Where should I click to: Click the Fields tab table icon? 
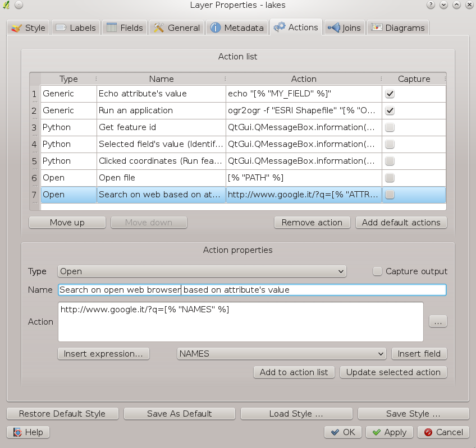(x=112, y=27)
